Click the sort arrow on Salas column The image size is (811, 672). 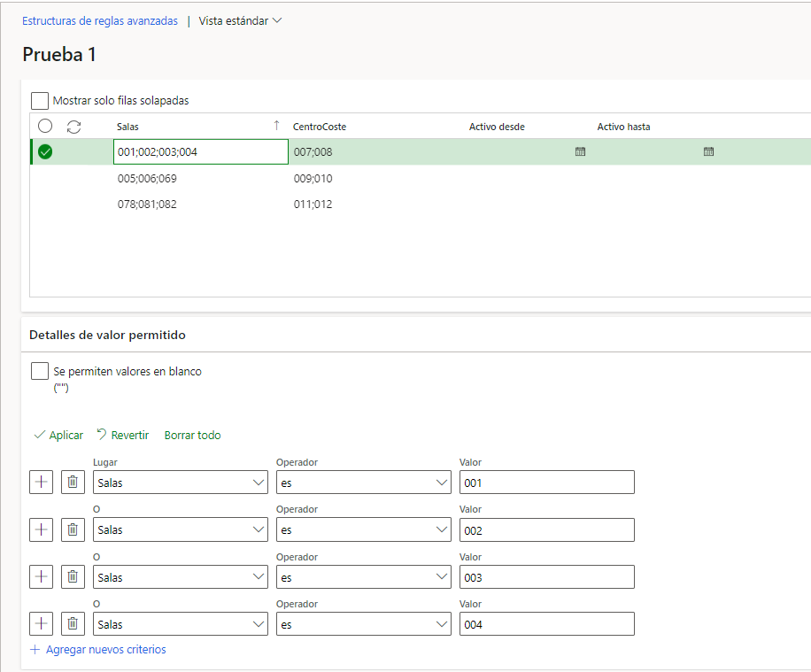(x=277, y=126)
